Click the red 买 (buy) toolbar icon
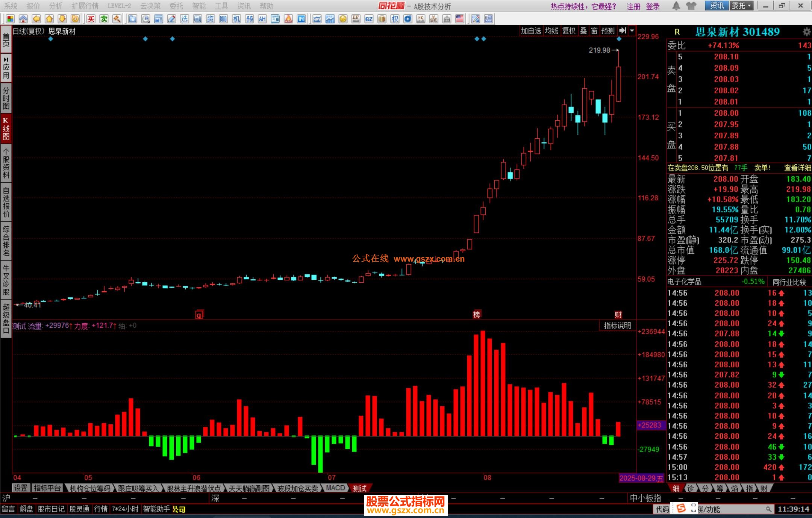 pos(91,19)
